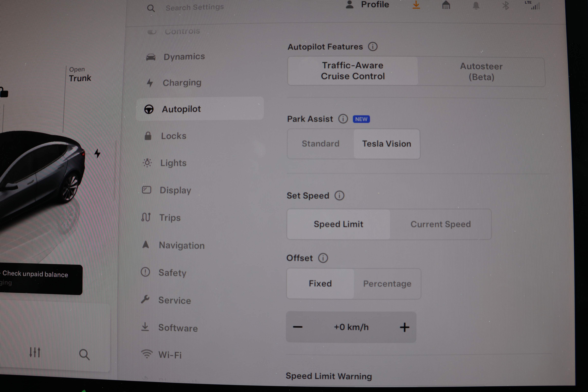Select Traffic-Aware Cruise Control option

pyautogui.click(x=353, y=71)
